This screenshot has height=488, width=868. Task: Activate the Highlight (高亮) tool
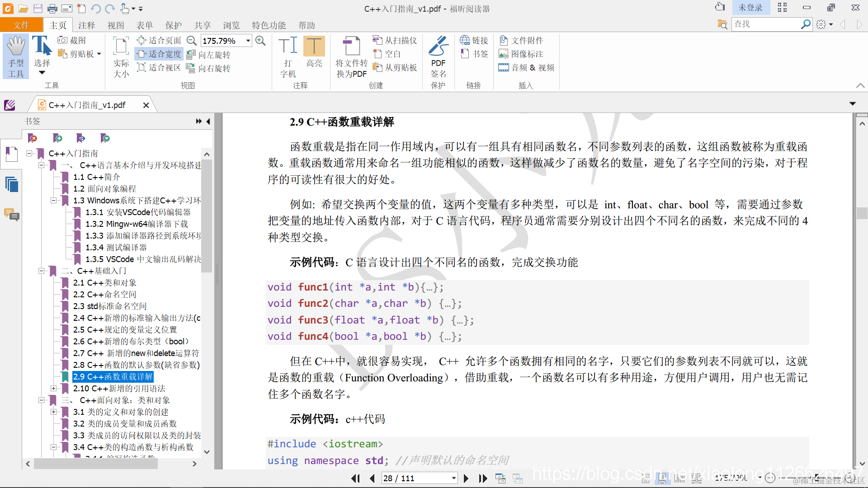coord(314,46)
